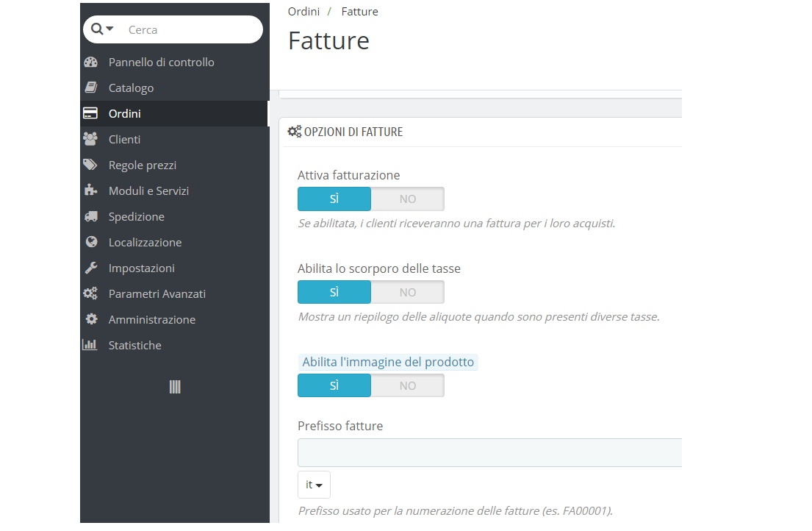This screenshot has height=531, width=812.
Task: Click the Regole prezzi tags icon
Action: (90, 165)
